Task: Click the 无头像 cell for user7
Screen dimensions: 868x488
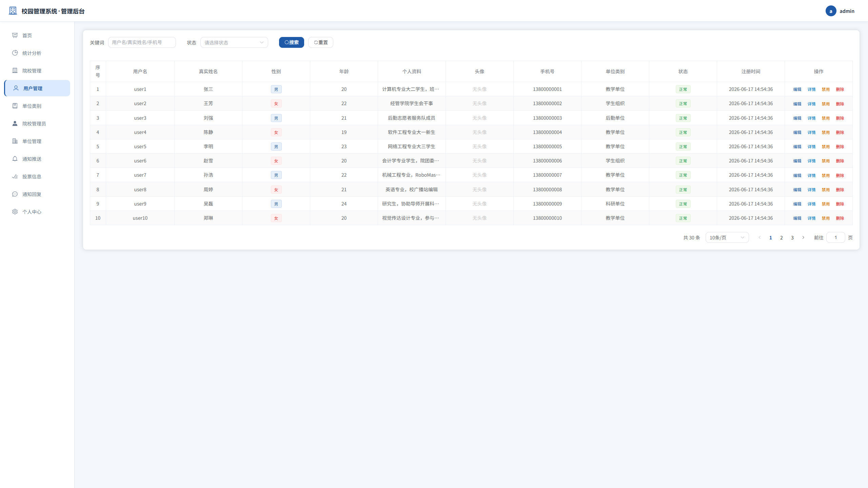Action: click(x=479, y=175)
